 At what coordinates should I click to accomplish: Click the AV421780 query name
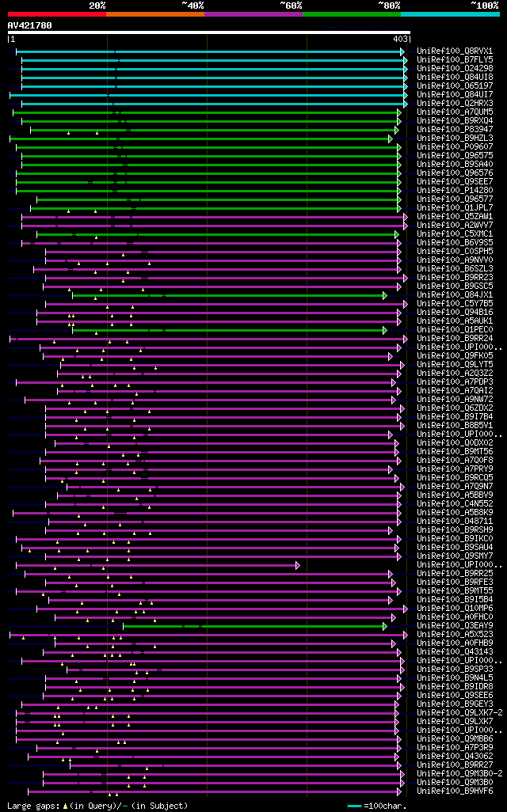pos(29,25)
